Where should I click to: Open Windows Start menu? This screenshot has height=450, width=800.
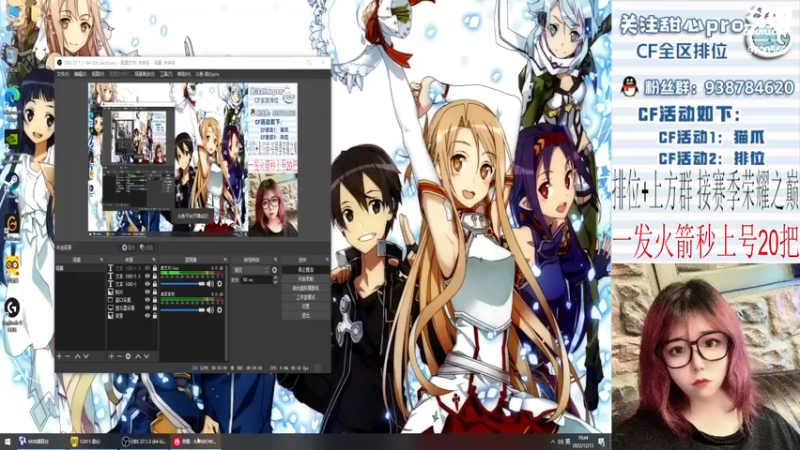[7, 441]
